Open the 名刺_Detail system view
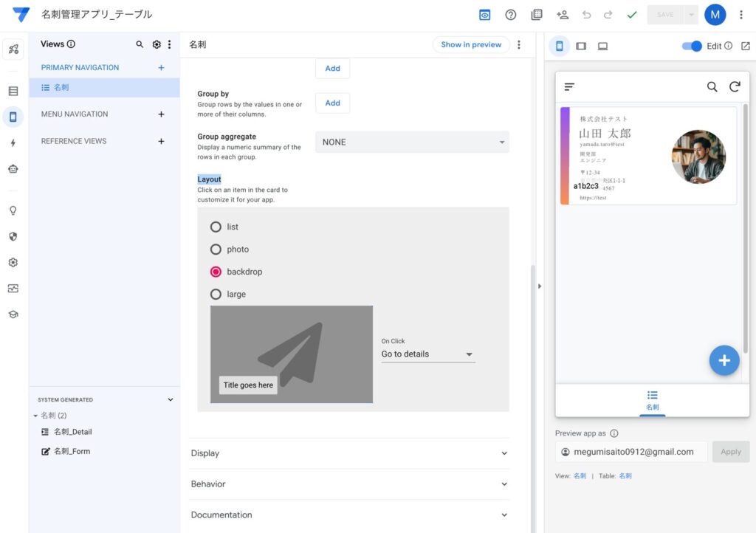Screen dimensions: 756x533 (x=72, y=432)
